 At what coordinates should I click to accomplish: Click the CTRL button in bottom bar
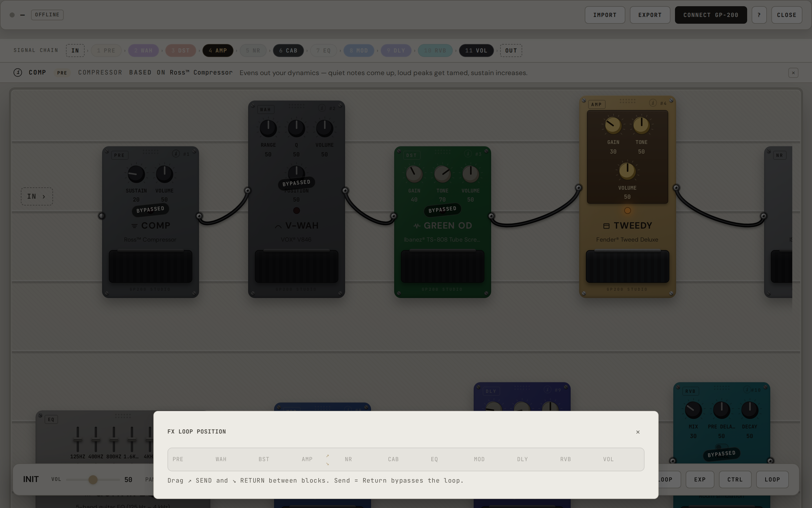click(735, 479)
